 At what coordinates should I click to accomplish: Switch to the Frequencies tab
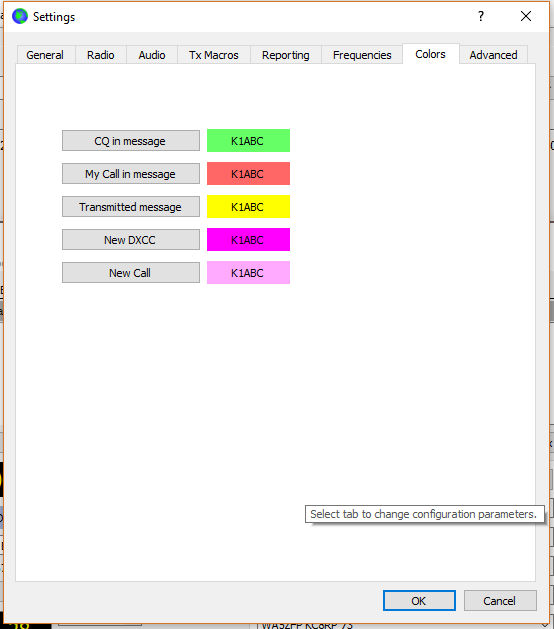(x=362, y=55)
